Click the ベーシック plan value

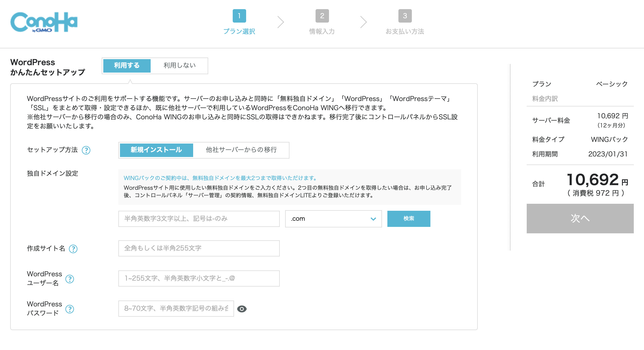612,84
